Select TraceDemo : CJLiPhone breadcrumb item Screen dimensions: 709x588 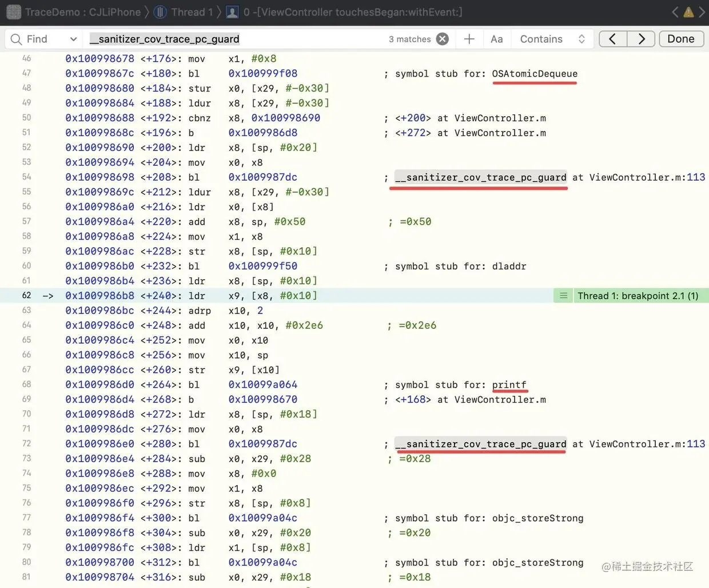tap(83, 12)
